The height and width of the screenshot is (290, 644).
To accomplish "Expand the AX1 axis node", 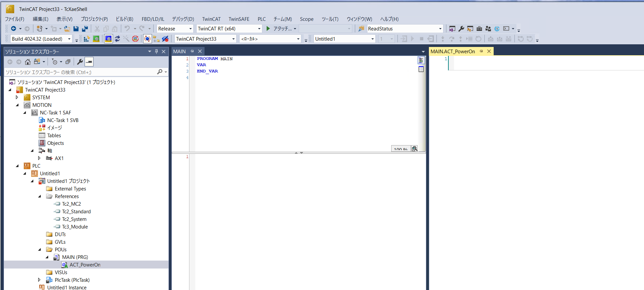I will pos(39,158).
